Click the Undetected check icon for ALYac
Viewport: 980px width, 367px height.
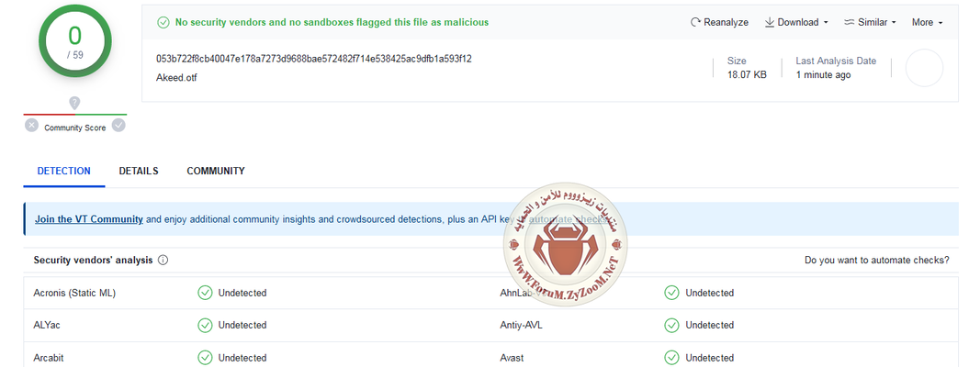pos(205,325)
